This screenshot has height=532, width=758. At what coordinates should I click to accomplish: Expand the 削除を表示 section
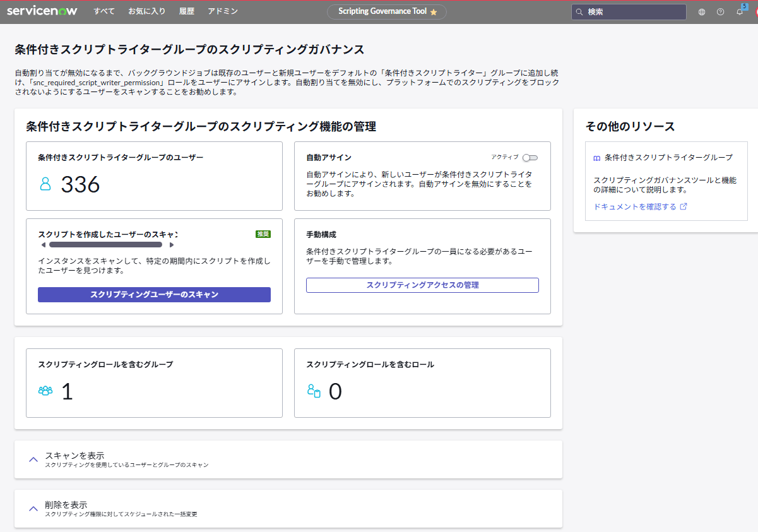[34, 509]
